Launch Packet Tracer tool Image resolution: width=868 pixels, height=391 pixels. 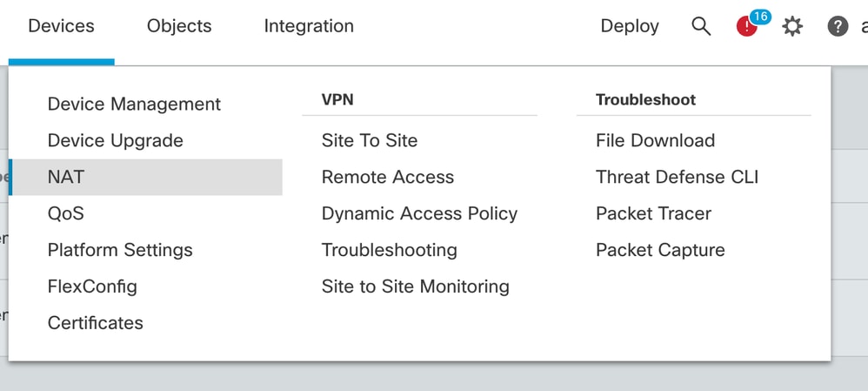click(654, 213)
